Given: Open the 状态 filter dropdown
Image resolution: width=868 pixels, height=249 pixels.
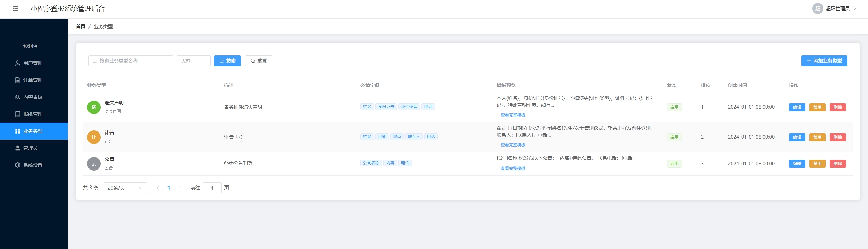Looking at the screenshot, I should tap(193, 61).
